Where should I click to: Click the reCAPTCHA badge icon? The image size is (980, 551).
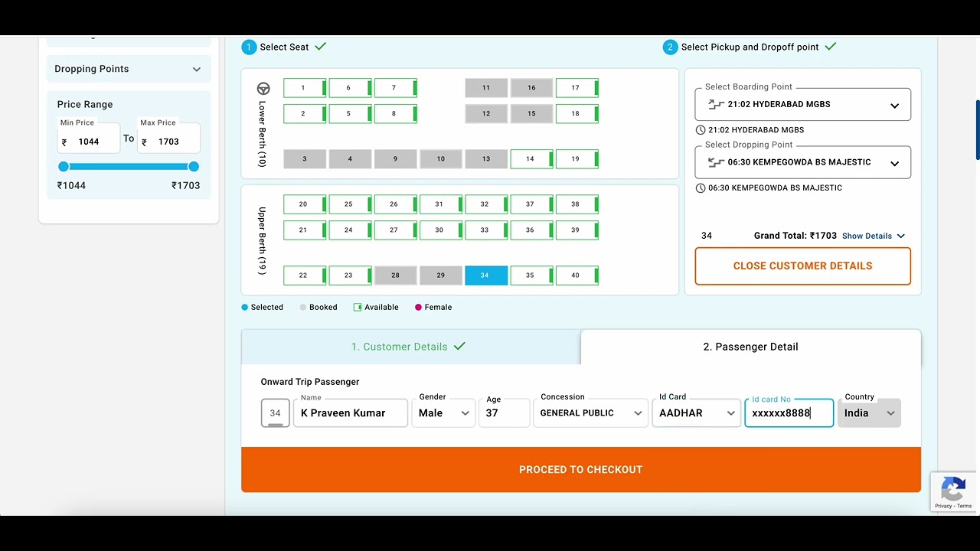953,488
